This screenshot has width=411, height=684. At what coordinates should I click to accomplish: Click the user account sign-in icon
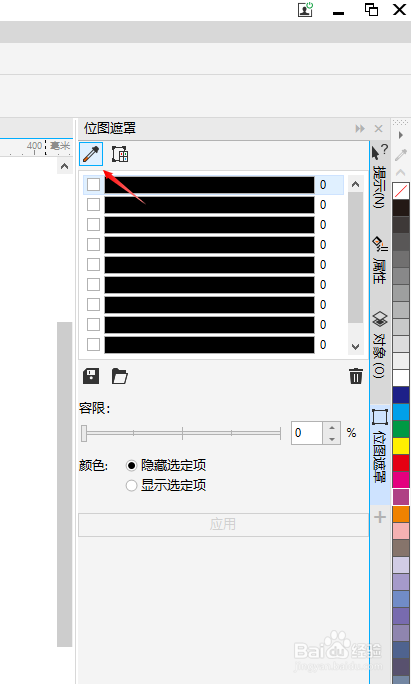click(305, 10)
